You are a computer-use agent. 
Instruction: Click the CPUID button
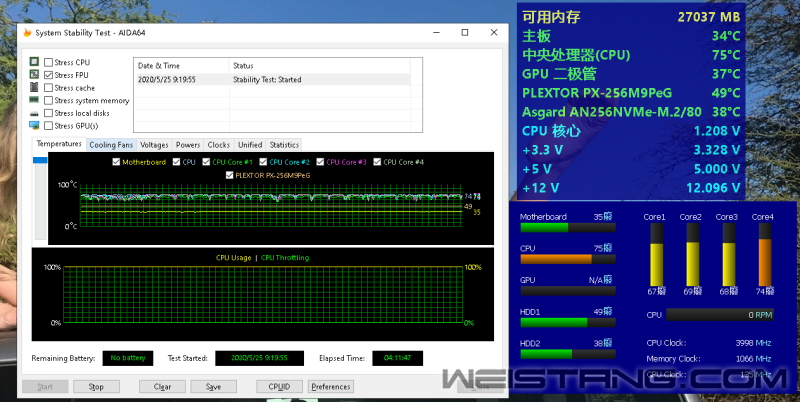[x=279, y=386]
